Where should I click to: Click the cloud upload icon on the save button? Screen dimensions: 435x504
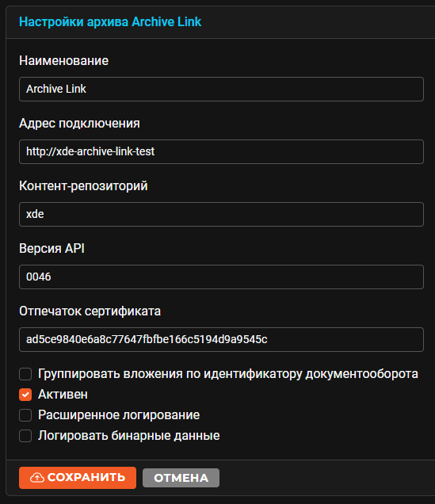pyautogui.click(x=37, y=478)
